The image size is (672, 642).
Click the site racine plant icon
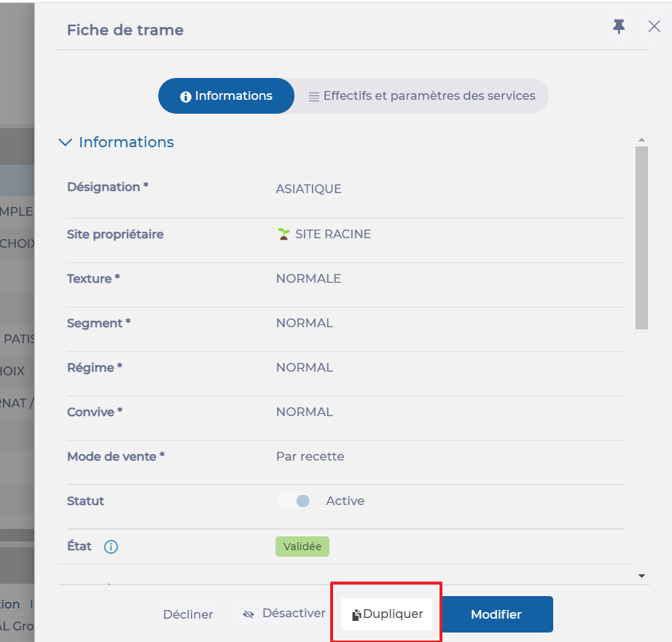click(284, 234)
